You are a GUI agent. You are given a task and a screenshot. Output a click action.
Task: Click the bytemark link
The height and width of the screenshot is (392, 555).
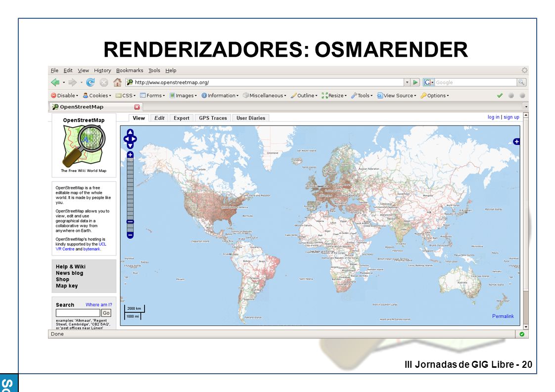[x=92, y=249]
